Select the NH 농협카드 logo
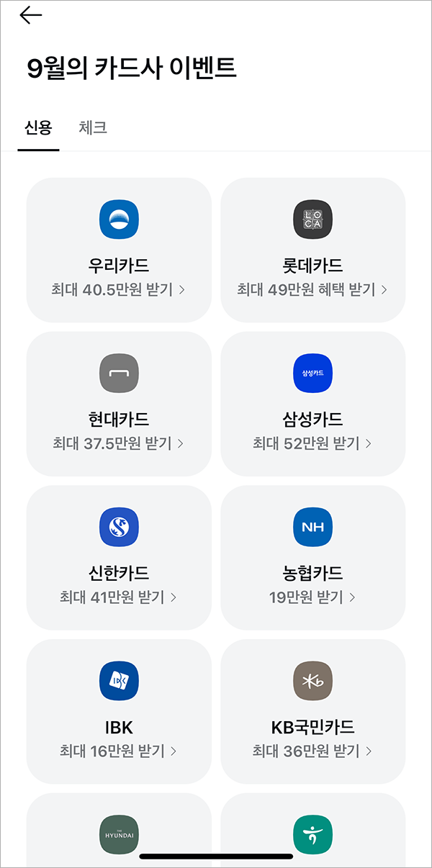 tap(313, 526)
